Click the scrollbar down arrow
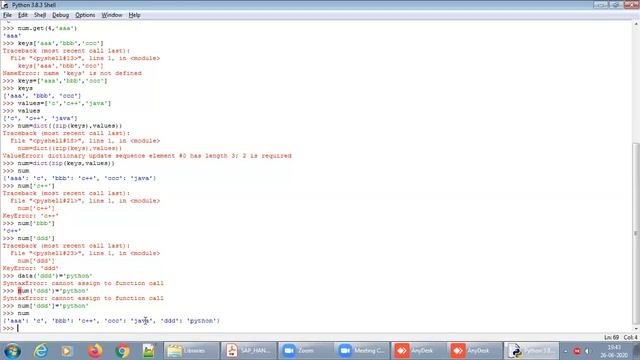The height and width of the screenshot is (360, 640). 636,328
